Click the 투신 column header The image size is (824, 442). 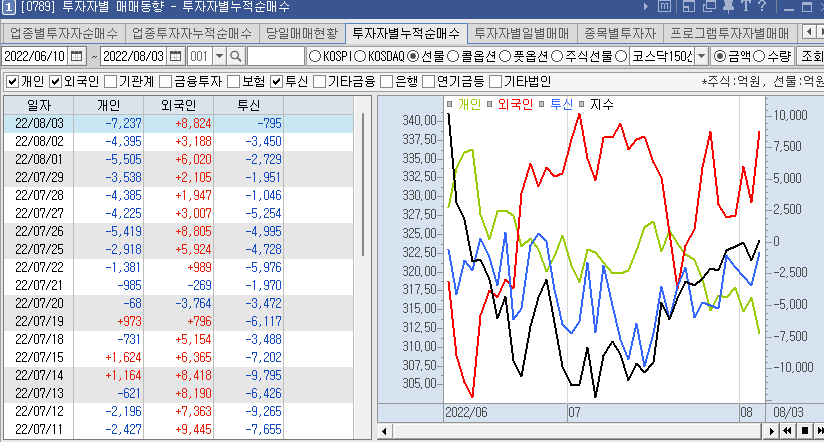coord(249,105)
